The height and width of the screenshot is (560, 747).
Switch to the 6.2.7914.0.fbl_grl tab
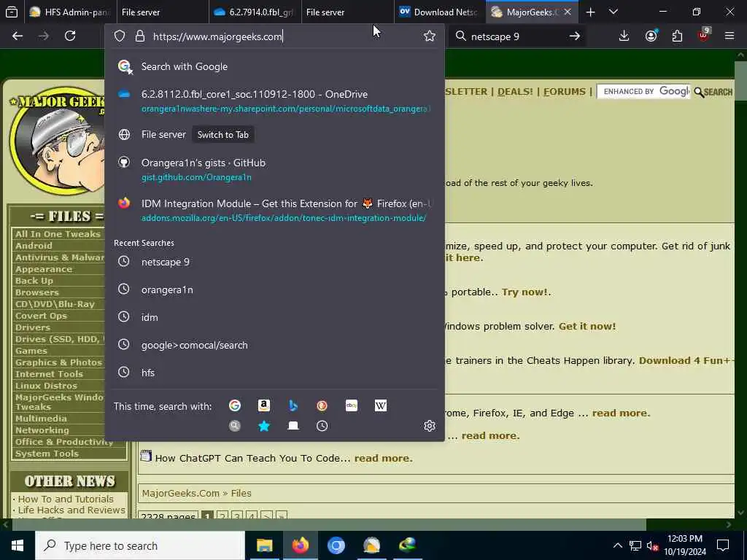(x=255, y=12)
